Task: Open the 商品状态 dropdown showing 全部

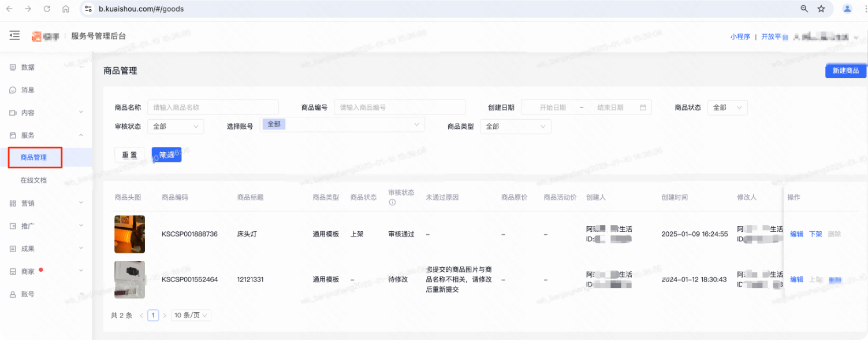Action: click(727, 107)
